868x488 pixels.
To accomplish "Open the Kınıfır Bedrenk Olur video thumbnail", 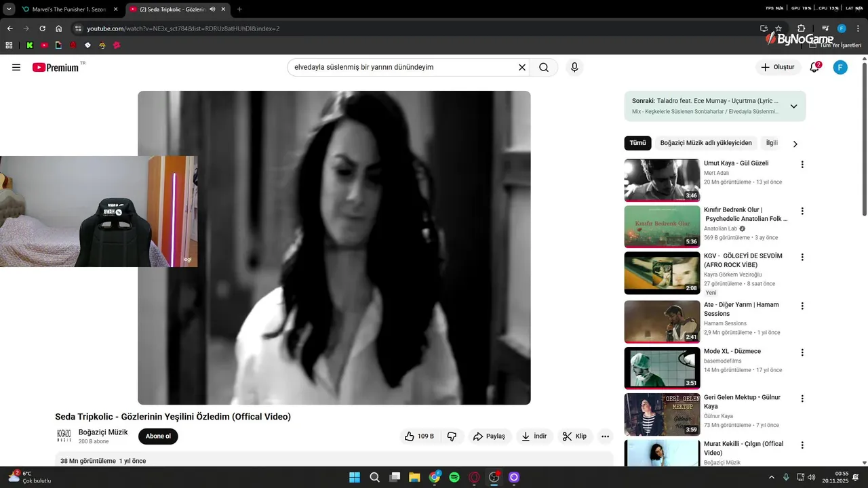I will (x=662, y=227).
